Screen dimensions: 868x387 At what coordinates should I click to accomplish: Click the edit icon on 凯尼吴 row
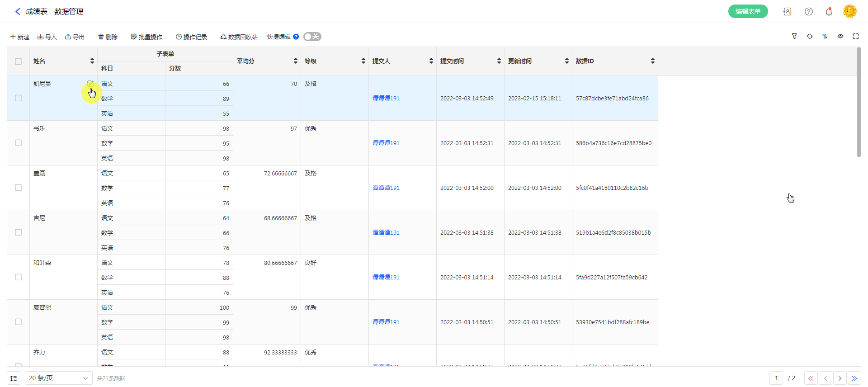[90, 84]
